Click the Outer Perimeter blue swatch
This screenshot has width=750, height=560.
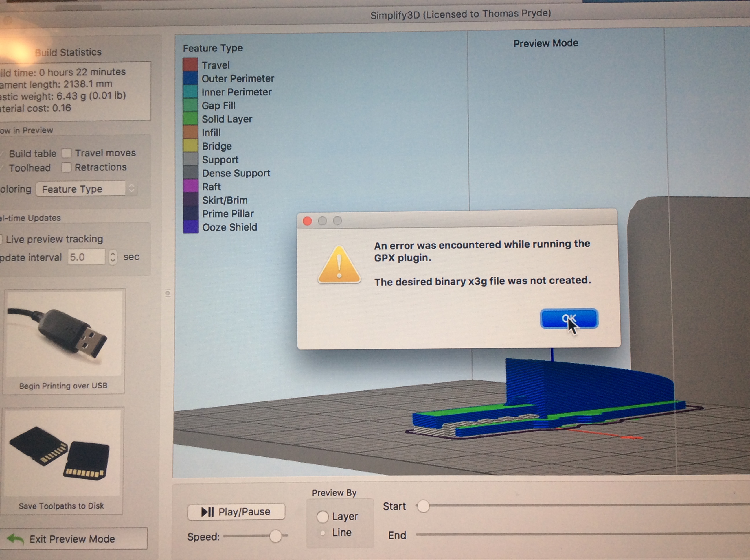coord(190,78)
